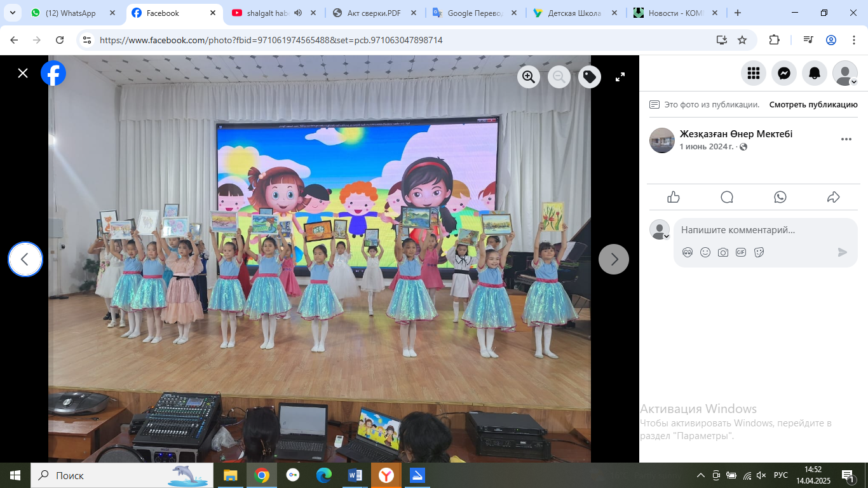The height and width of the screenshot is (488, 868).
Task: Click the tag photo icon
Action: click(x=590, y=77)
